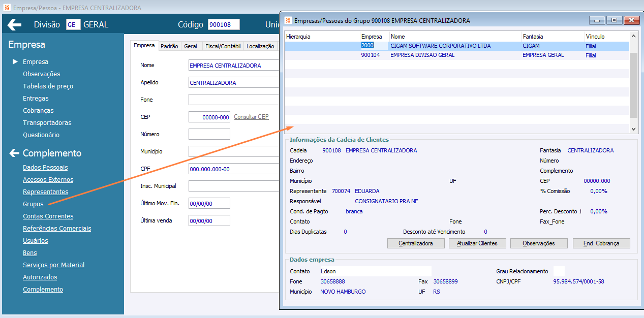Screen dimensions: 644x318
Task: Click the Código field showing 900108
Action: (224, 24)
